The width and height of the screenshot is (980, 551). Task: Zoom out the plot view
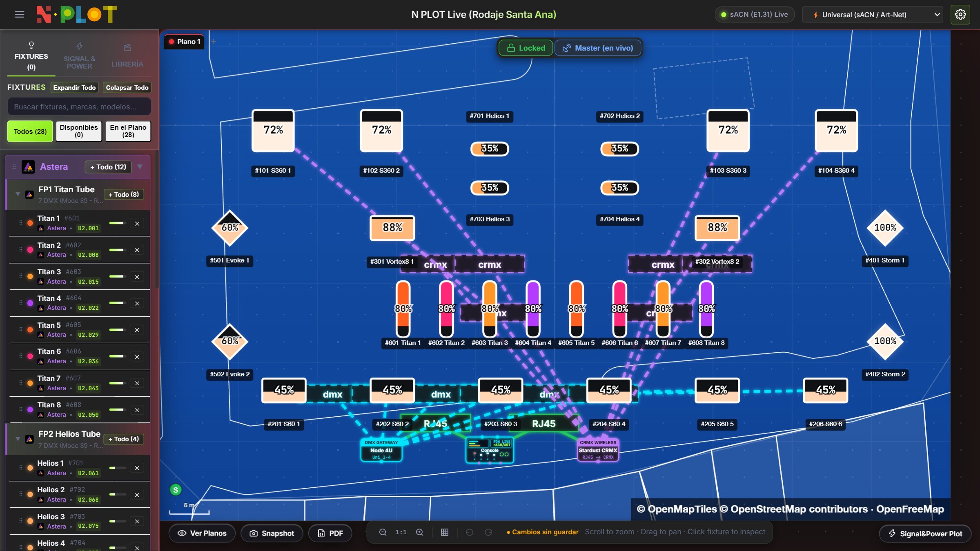coord(383,532)
